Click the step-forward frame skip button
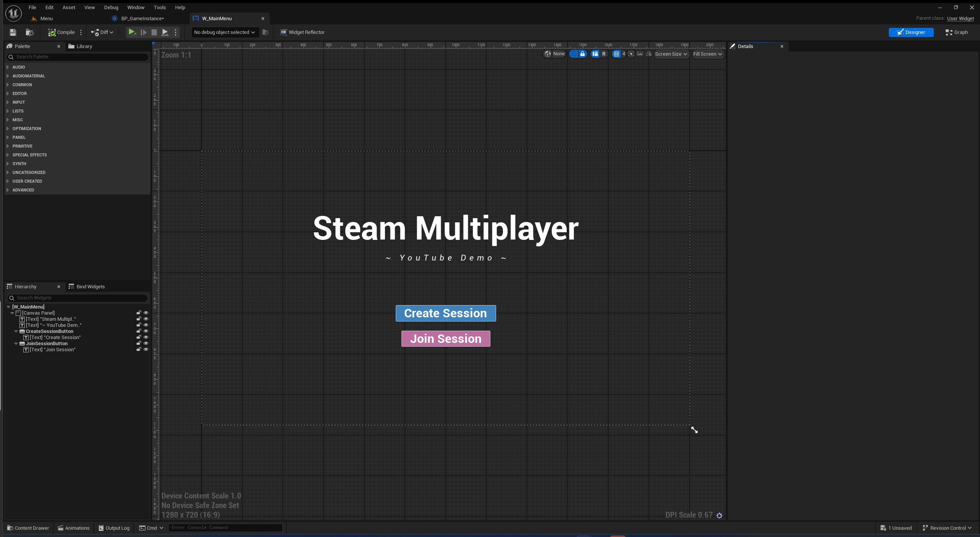 click(x=143, y=32)
